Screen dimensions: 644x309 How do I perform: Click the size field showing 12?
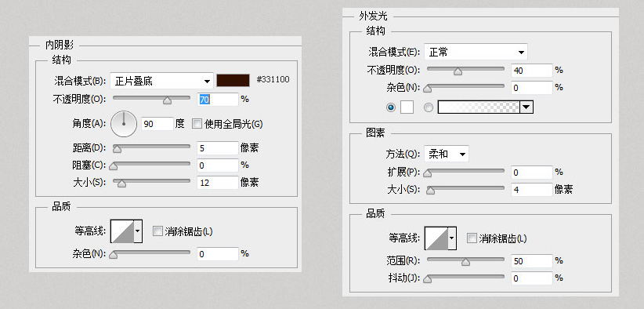pos(218,183)
